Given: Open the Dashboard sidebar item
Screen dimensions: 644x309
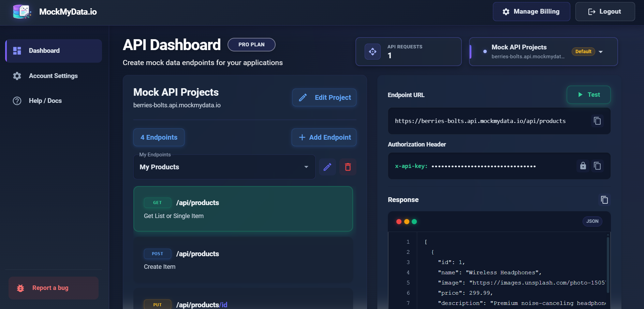Looking at the screenshot, I should [x=54, y=51].
